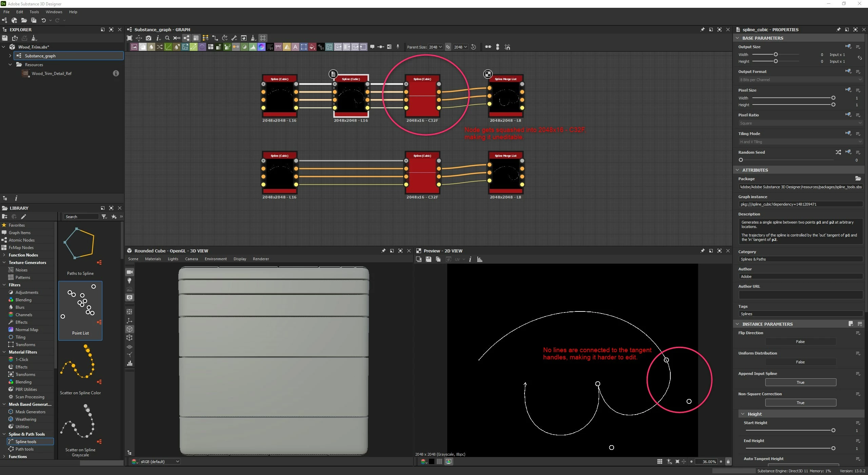Click the save bitmap icon in 2D View

429,260
